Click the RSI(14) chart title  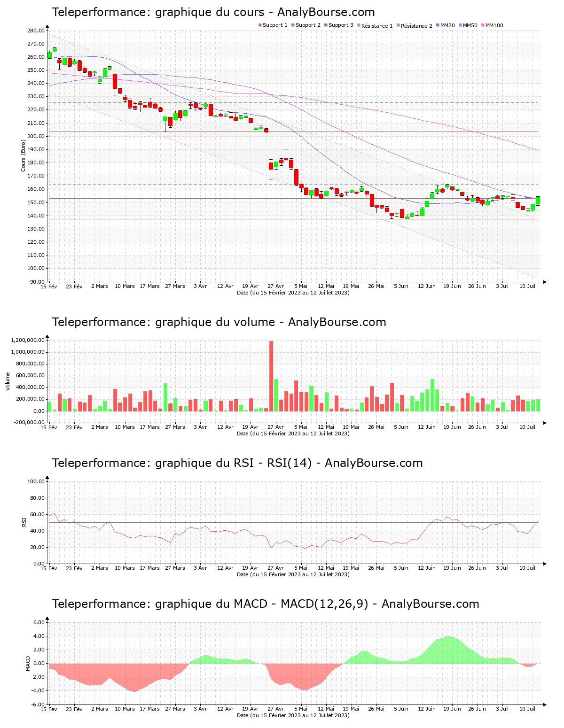[237, 463]
